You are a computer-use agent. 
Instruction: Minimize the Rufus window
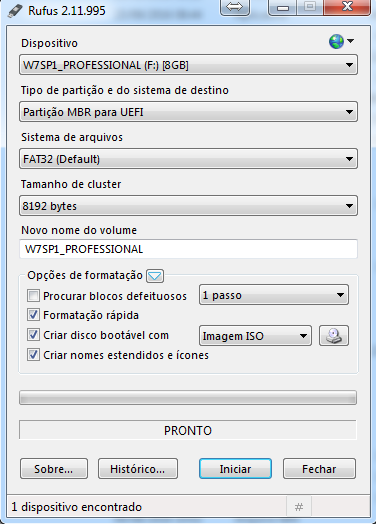(282, 7)
